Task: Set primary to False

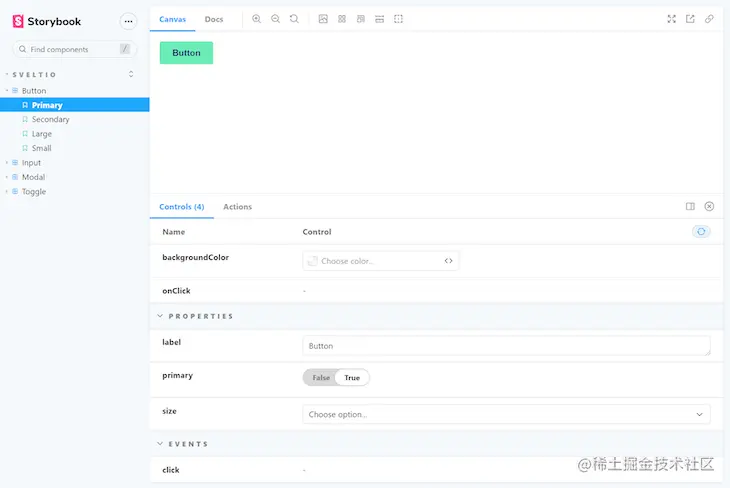Action: tap(321, 378)
